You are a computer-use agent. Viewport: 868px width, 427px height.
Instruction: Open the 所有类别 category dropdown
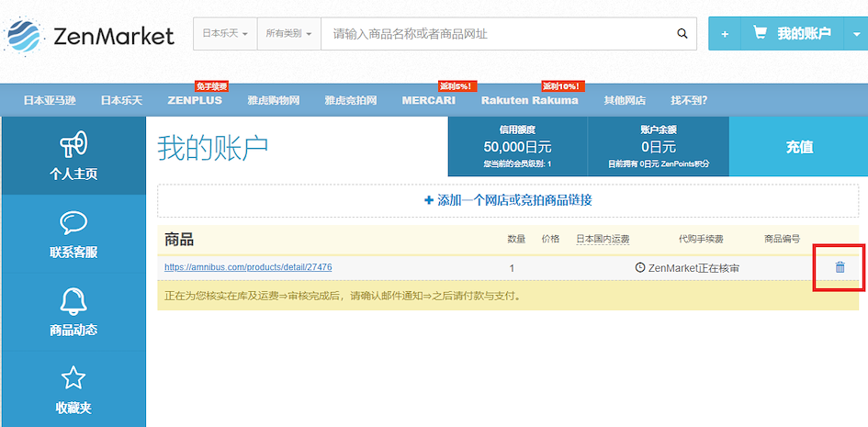(x=288, y=34)
